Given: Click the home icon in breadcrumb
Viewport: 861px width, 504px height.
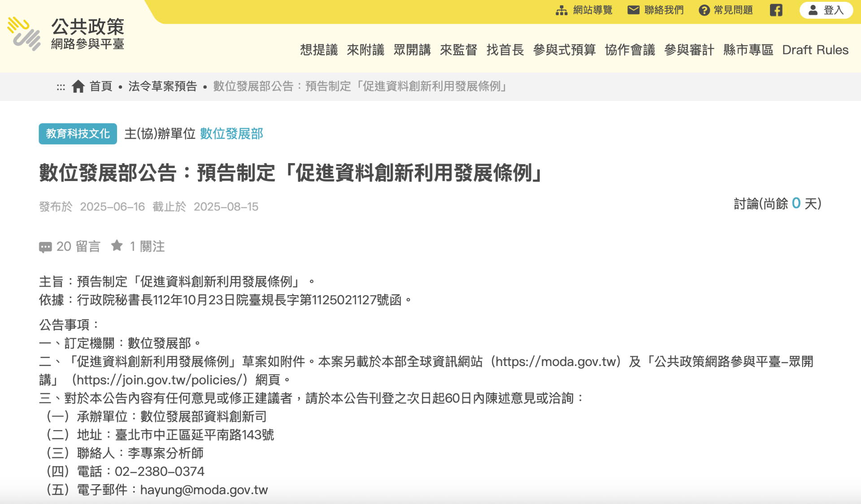Looking at the screenshot, I should click(x=78, y=86).
